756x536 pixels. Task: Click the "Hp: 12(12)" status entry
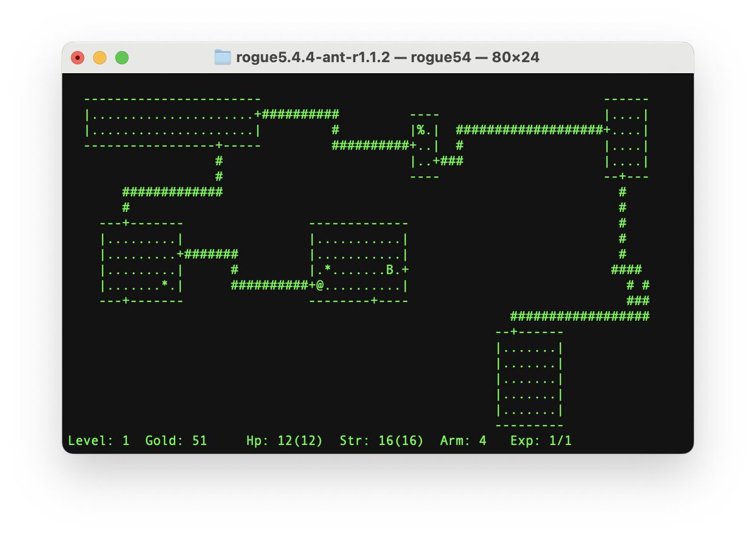pyautogui.click(x=284, y=440)
